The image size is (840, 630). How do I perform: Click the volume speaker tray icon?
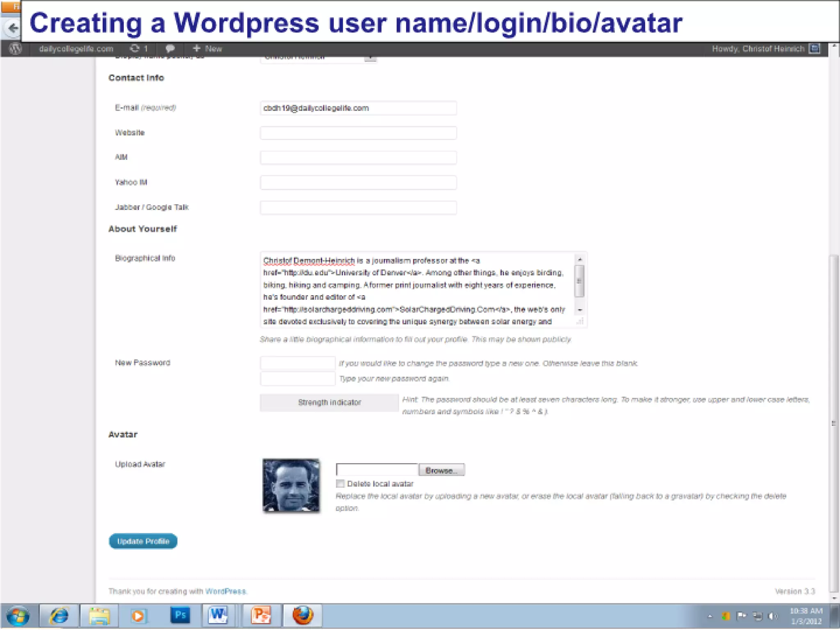pos(772,616)
